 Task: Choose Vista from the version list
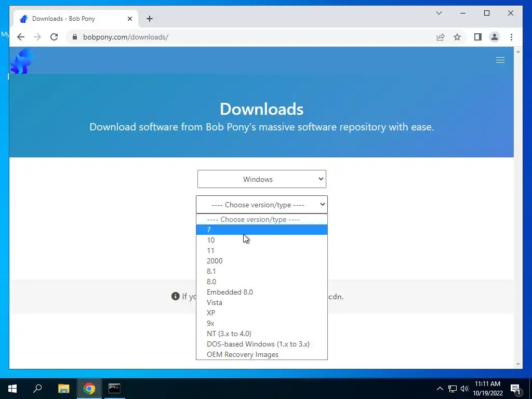[262, 302]
